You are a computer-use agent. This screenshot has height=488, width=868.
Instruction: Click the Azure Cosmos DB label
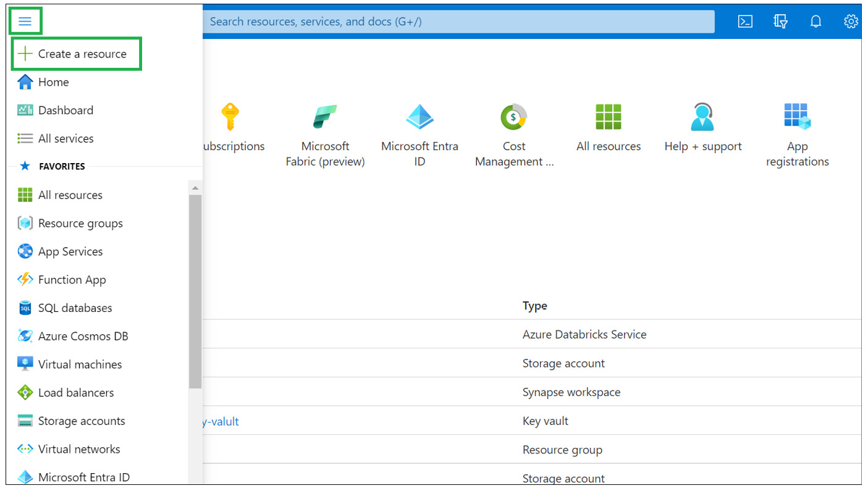click(83, 337)
